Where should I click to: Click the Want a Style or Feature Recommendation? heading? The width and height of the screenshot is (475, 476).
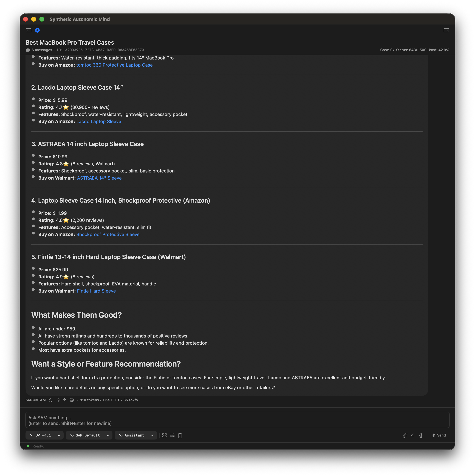point(106,364)
